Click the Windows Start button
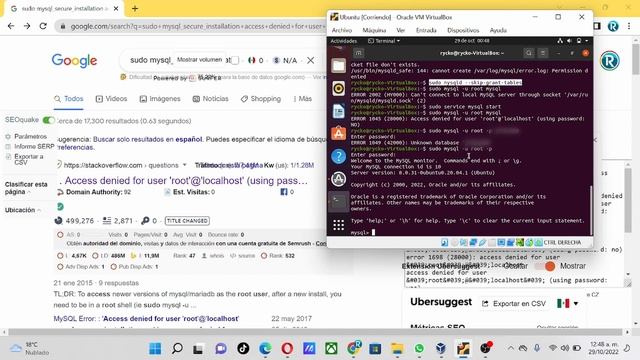 coord(155,349)
